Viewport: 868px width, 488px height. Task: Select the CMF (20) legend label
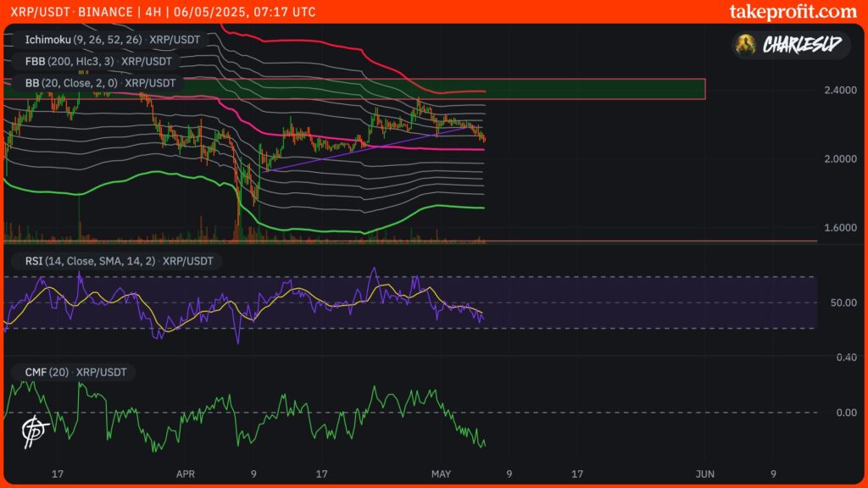click(75, 371)
